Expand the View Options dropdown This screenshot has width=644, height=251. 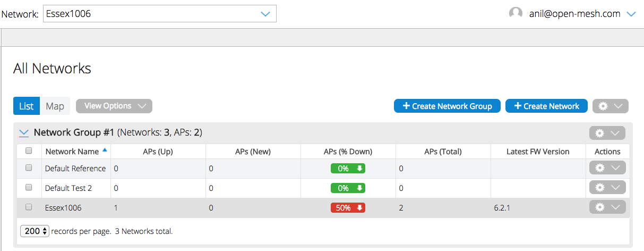click(x=114, y=106)
